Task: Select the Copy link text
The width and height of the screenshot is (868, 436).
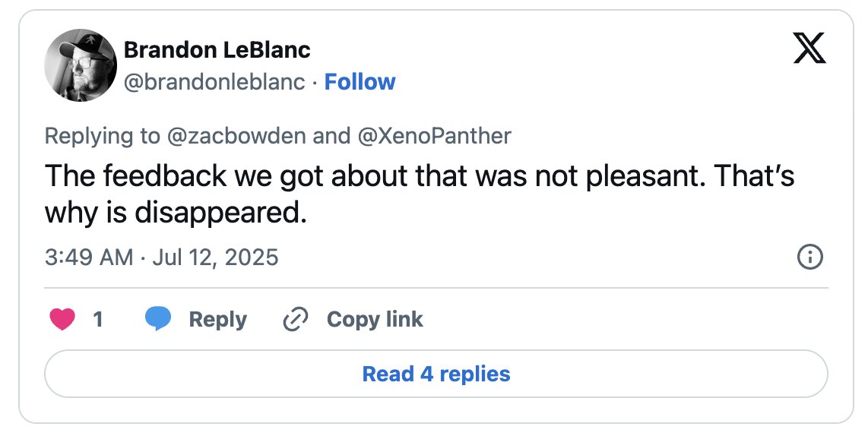Action: [x=375, y=319]
